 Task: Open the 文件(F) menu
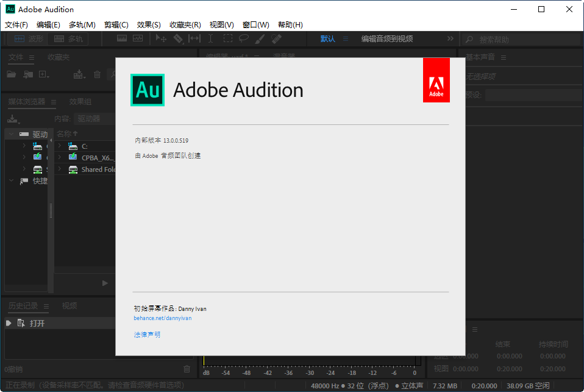pos(16,25)
